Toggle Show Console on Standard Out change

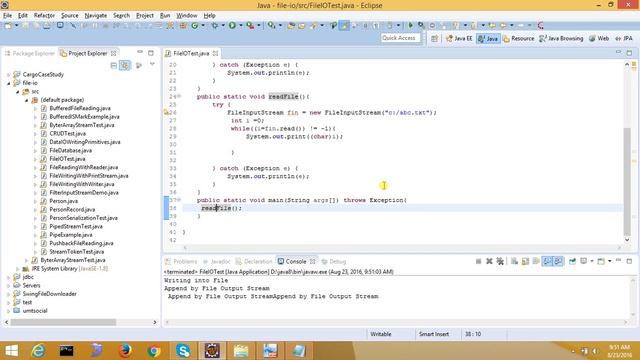coord(547,261)
